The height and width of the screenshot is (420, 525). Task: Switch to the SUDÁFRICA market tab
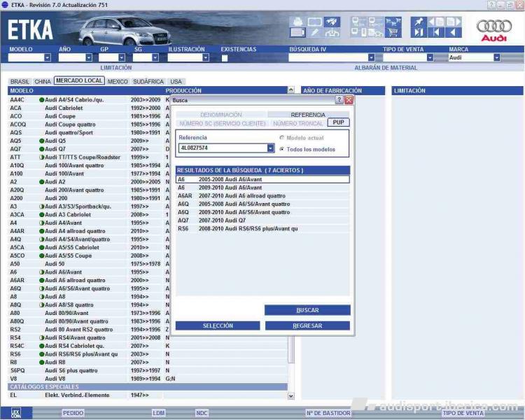(148, 82)
